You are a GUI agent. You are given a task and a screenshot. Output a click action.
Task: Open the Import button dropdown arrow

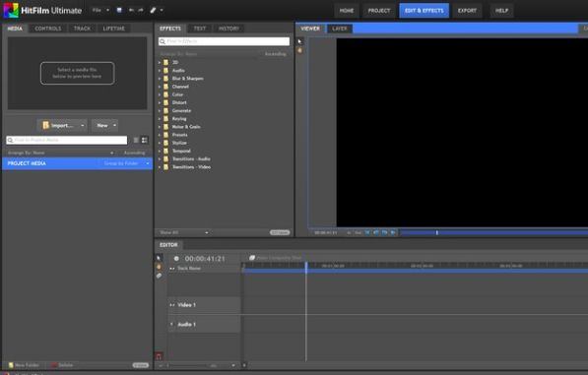pos(83,126)
